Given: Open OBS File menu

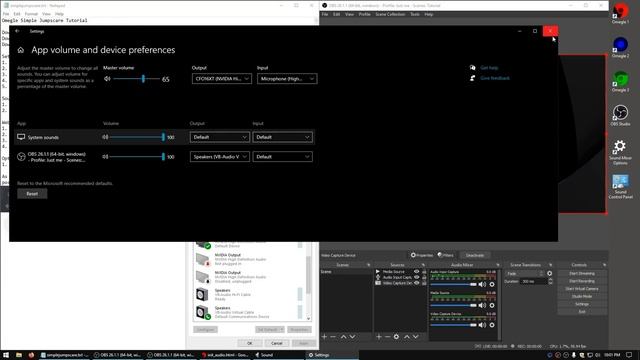Looking at the screenshot, I should [x=325, y=14].
